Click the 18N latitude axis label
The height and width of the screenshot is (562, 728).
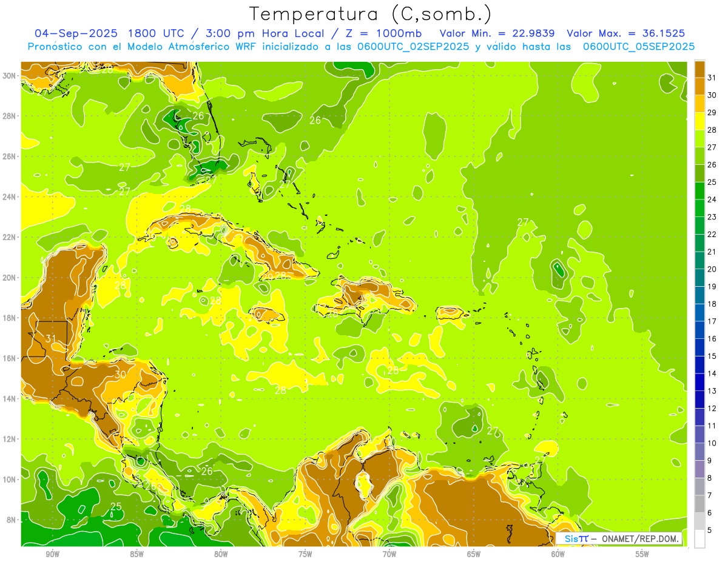click(9, 318)
